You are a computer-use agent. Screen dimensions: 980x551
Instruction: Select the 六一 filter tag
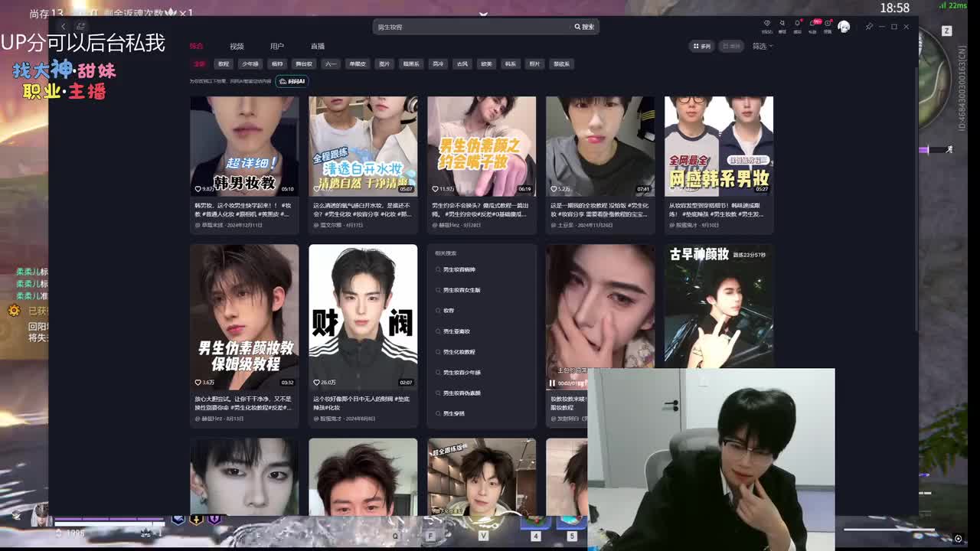[330, 64]
